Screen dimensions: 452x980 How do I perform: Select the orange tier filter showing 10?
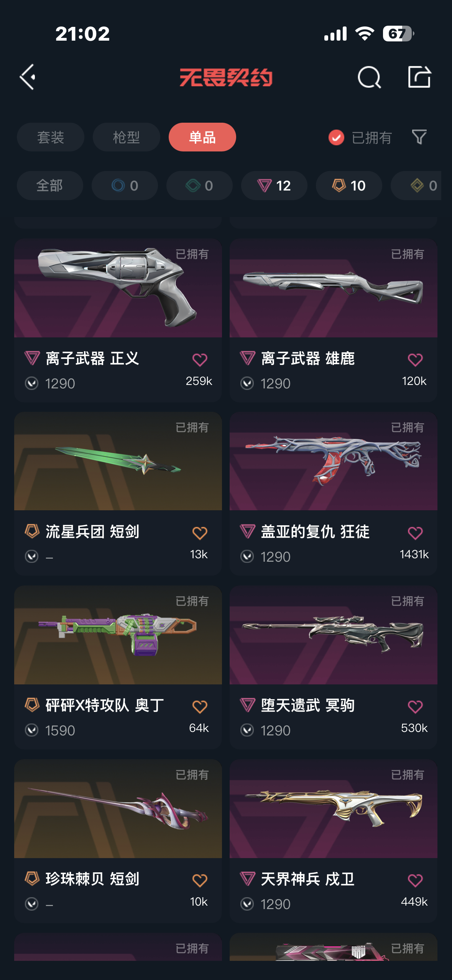(x=349, y=186)
